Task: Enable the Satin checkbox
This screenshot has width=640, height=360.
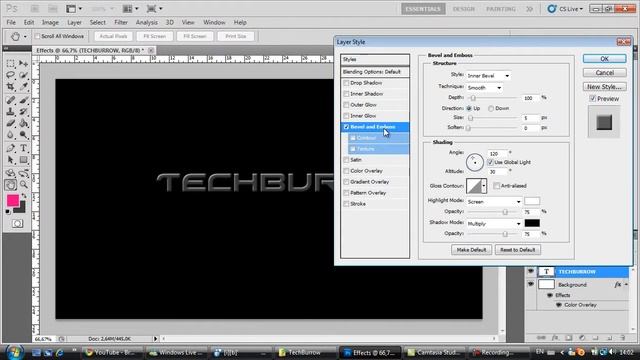Action: 346,160
